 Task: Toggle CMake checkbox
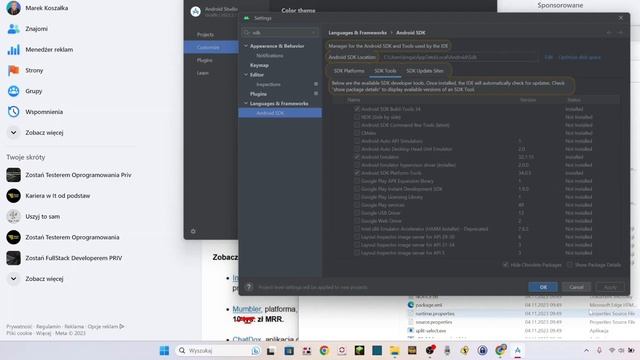click(x=357, y=133)
